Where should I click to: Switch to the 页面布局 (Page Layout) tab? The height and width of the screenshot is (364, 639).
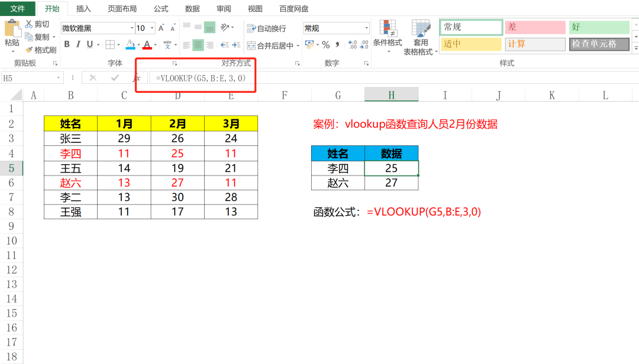tap(122, 8)
